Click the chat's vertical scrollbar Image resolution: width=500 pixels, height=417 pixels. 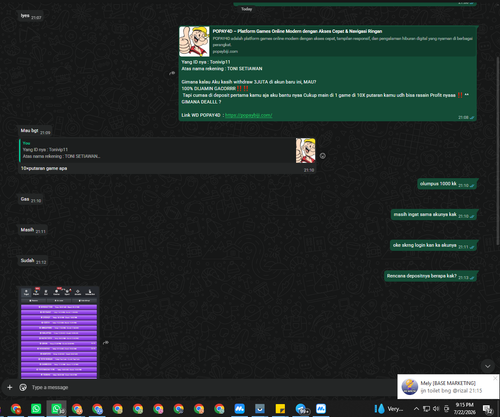click(498, 150)
